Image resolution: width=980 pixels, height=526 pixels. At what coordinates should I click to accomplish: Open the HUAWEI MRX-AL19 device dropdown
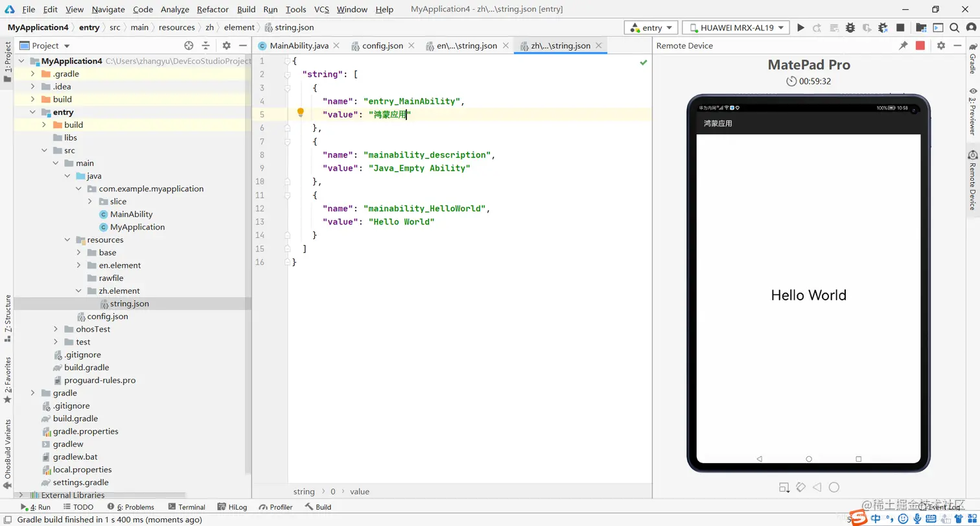[736, 28]
